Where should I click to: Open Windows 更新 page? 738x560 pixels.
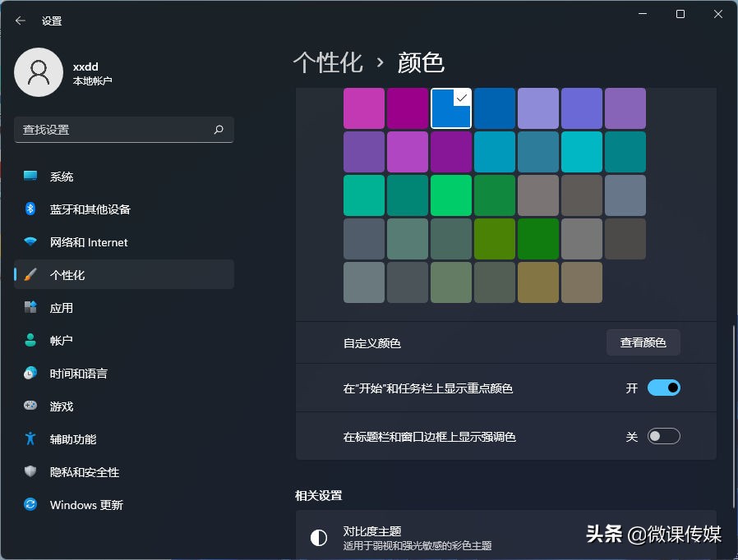(124, 504)
